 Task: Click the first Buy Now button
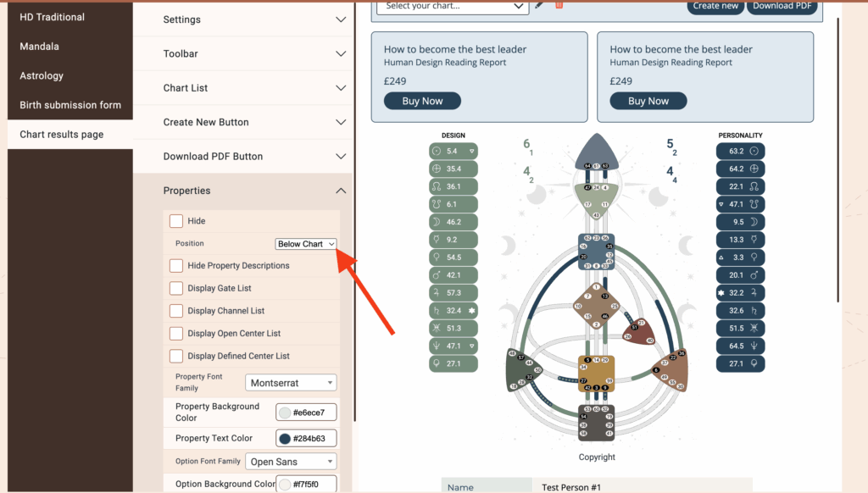pyautogui.click(x=422, y=101)
